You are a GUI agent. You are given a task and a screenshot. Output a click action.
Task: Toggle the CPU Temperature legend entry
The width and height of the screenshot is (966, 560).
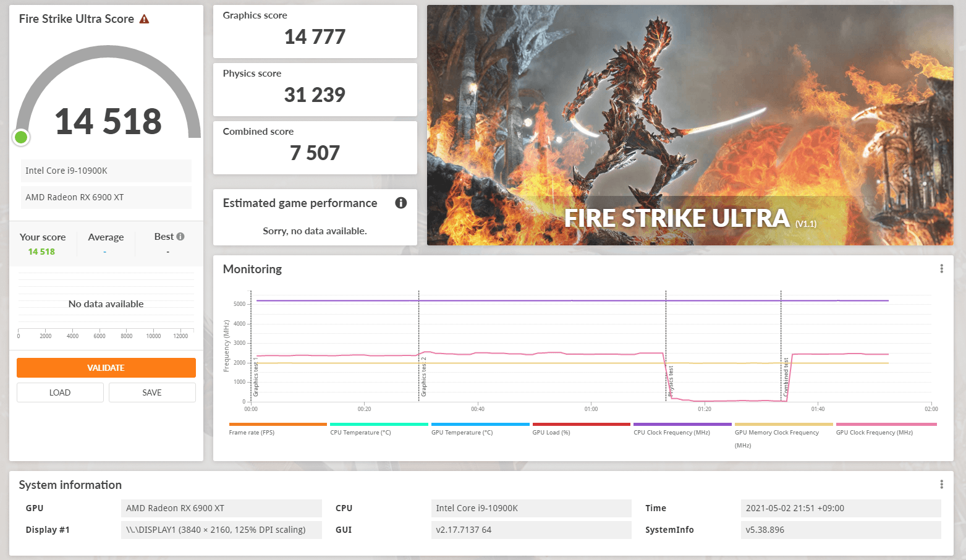(379, 429)
